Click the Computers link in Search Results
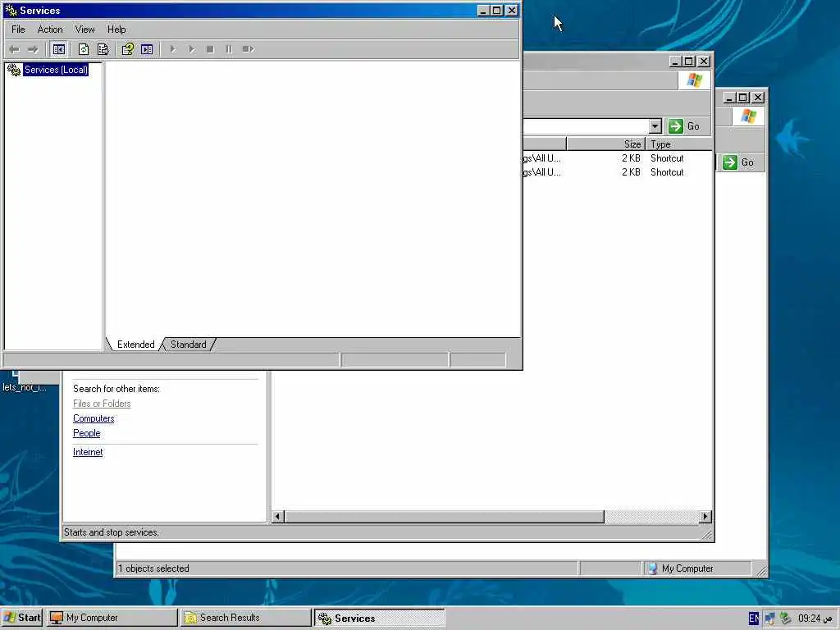840x630 pixels. (94, 418)
